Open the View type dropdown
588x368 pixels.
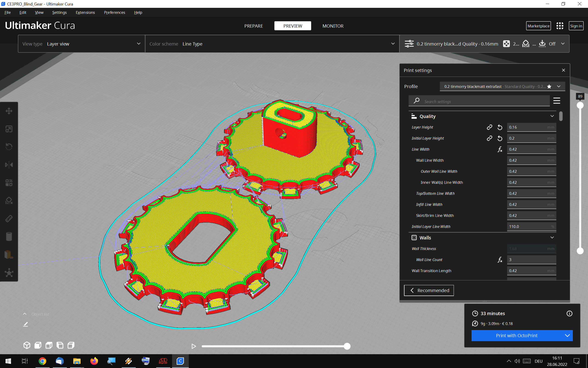(81, 44)
